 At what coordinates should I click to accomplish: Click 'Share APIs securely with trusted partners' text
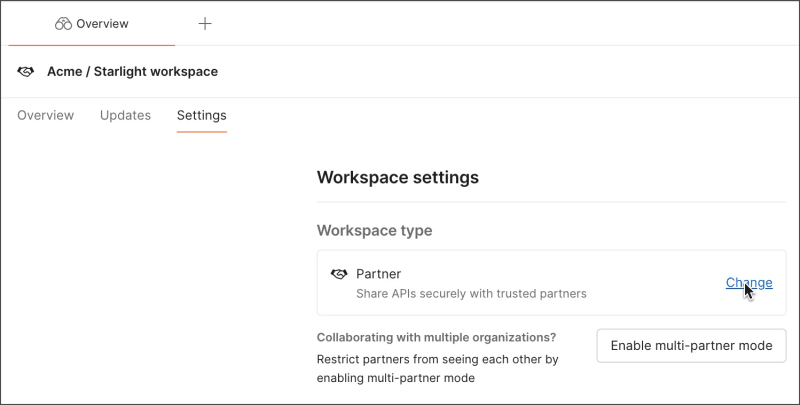click(471, 294)
